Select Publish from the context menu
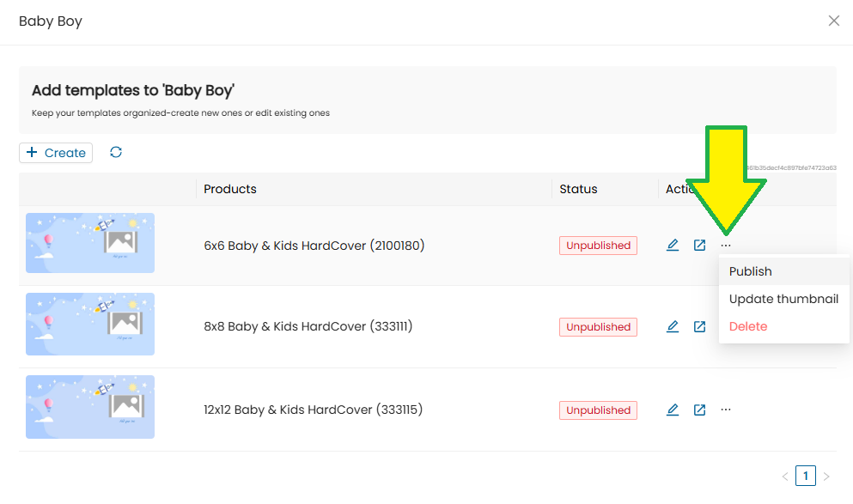This screenshot has height=504, width=853. pyautogui.click(x=751, y=271)
